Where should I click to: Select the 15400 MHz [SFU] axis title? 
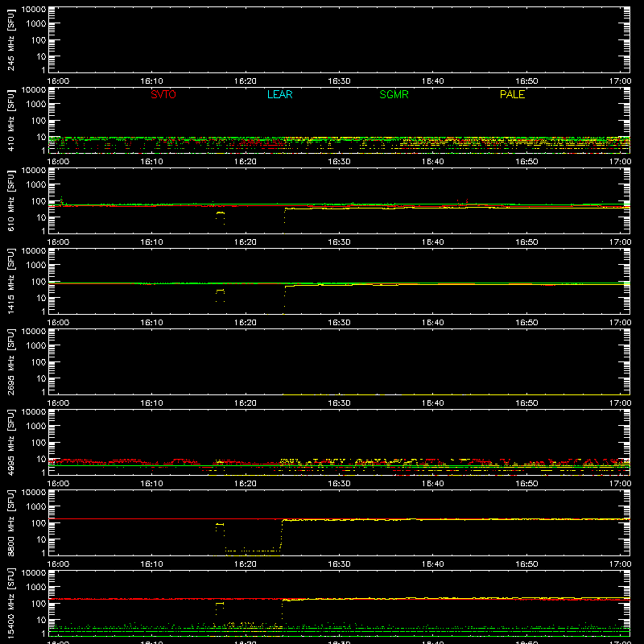[x=11, y=603]
